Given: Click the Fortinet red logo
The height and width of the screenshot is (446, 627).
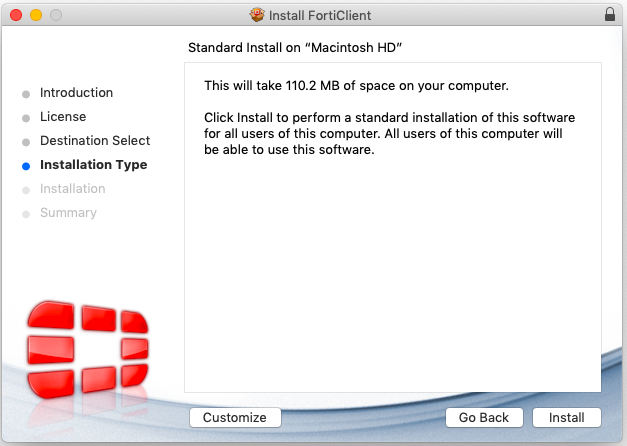Looking at the screenshot, I should tap(88, 350).
